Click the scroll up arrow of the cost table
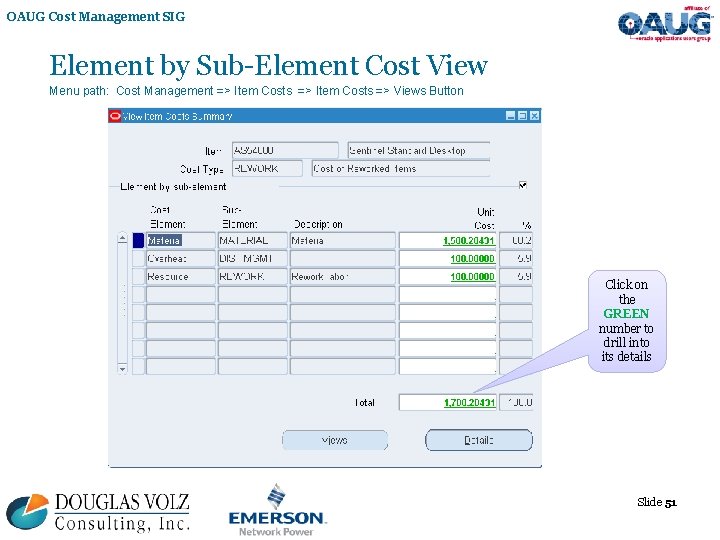The height and width of the screenshot is (540, 720). coord(122,238)
